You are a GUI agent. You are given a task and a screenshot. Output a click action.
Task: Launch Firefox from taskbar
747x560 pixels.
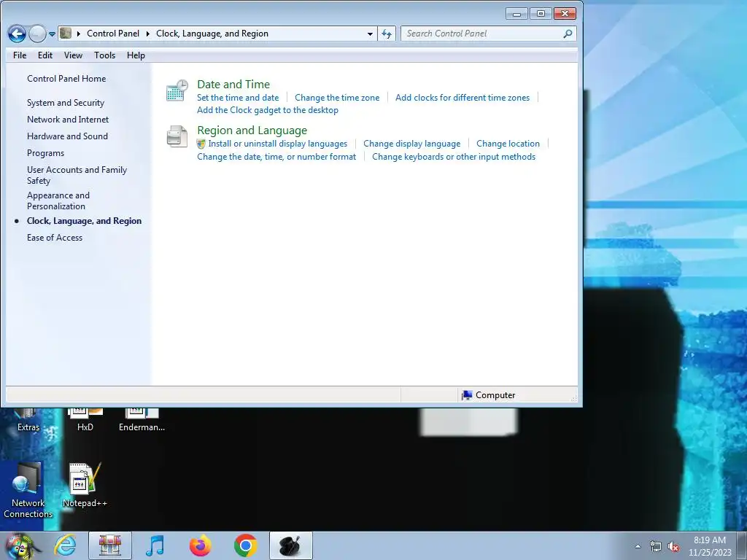(x=200, y=545)
